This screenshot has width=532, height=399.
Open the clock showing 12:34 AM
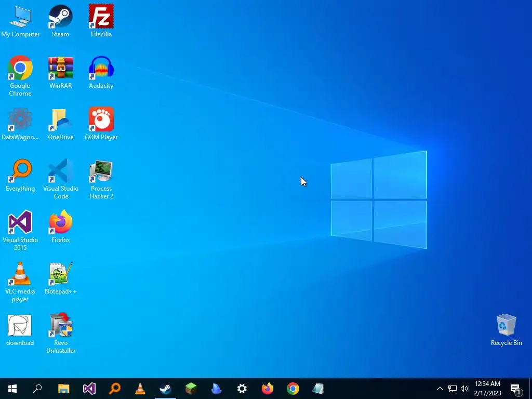(x=487, y=389)
